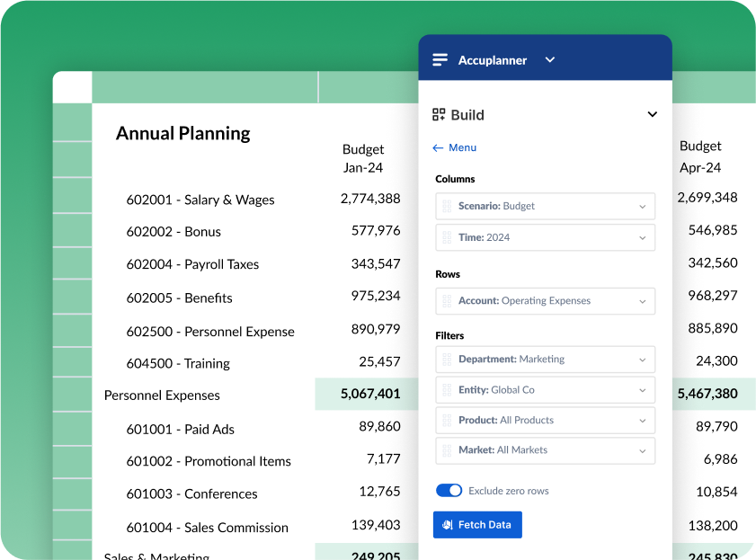Viewport: 756px width, 560px height.
Task: Click drag handle icon on Scenario field
Action: pos(447,206)
